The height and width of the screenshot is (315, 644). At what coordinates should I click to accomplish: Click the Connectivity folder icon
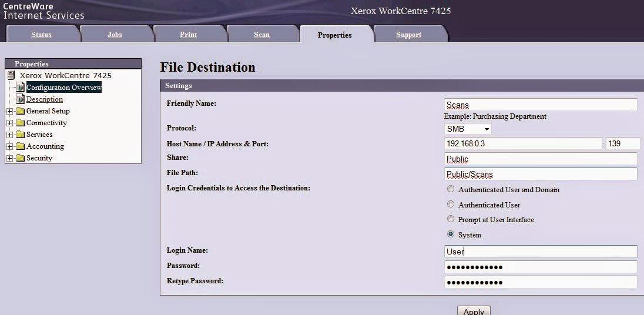(20, 123)
